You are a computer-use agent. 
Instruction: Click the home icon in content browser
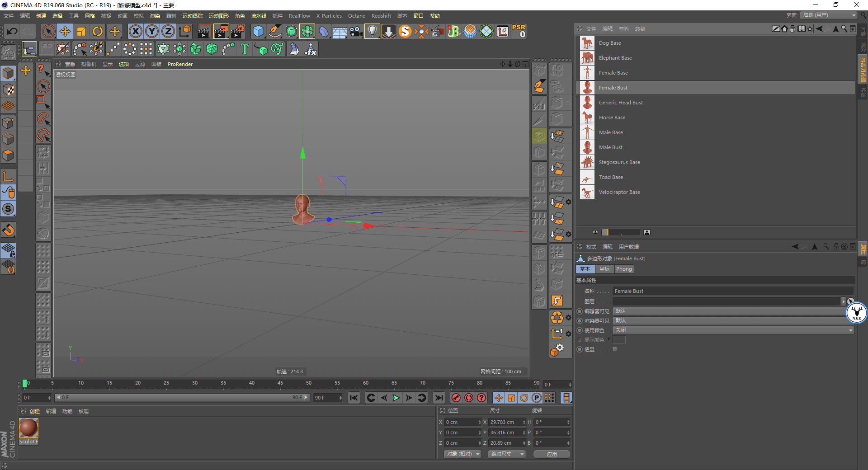click(x=784, y=29)
